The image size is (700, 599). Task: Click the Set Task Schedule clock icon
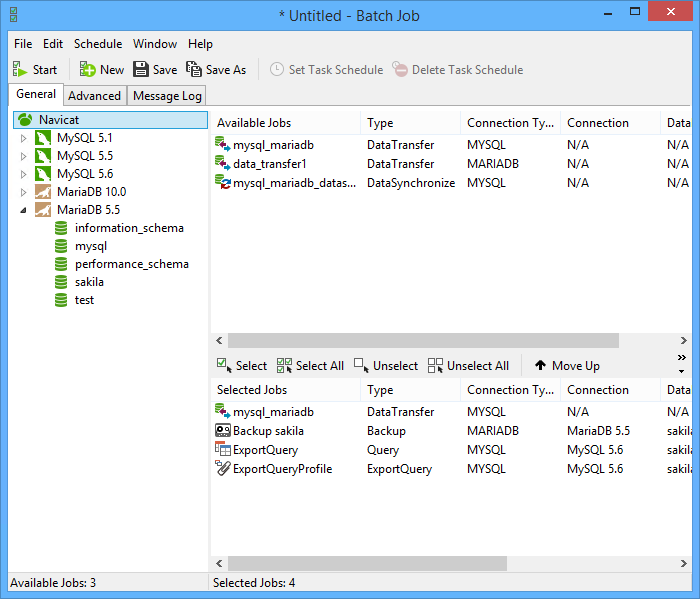[x=277, y=69]
